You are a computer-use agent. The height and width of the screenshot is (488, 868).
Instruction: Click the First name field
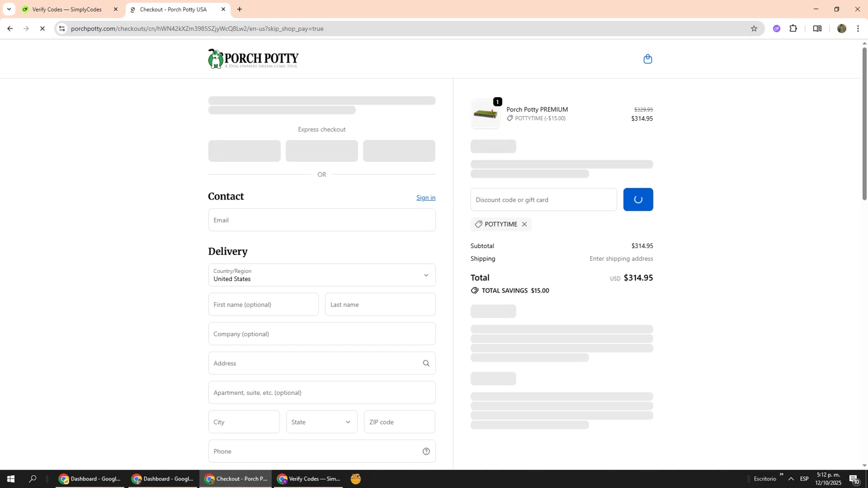point(263,305)
